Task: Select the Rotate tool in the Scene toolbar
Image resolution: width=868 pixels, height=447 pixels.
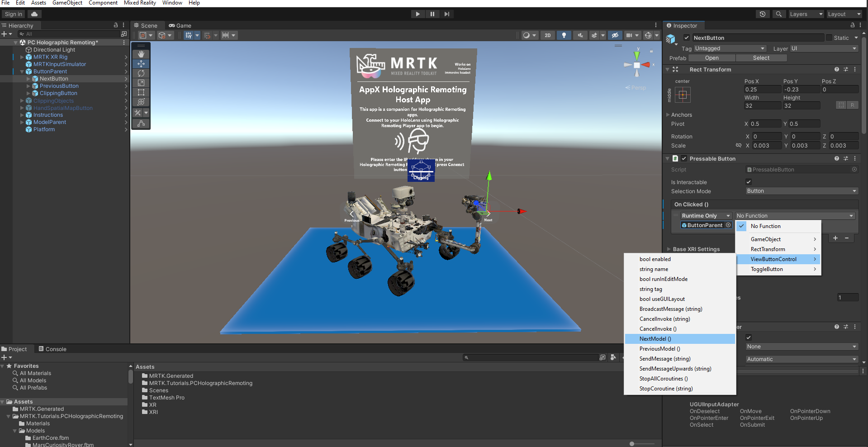Action: point(141,73)
